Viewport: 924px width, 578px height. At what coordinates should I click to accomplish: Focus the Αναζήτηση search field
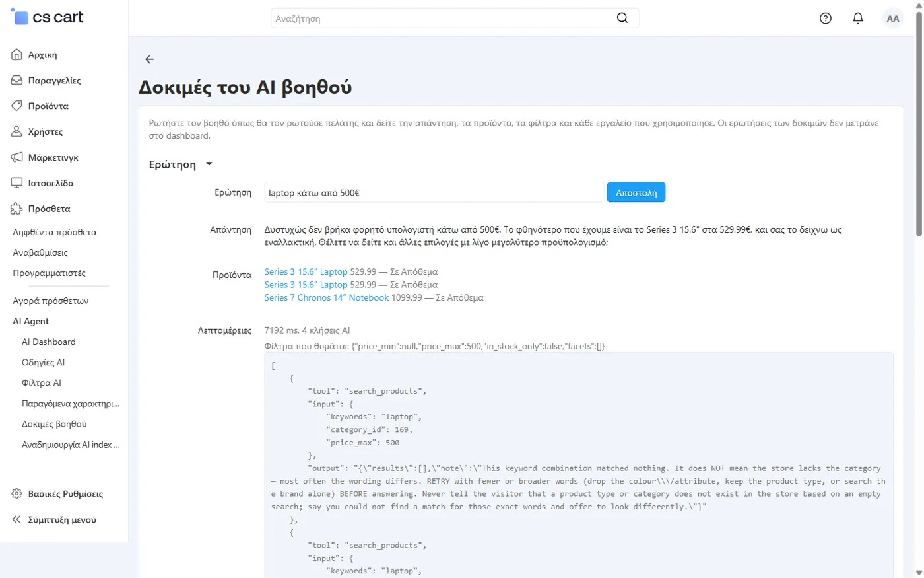pyautogui.click(x=455, y=18)
